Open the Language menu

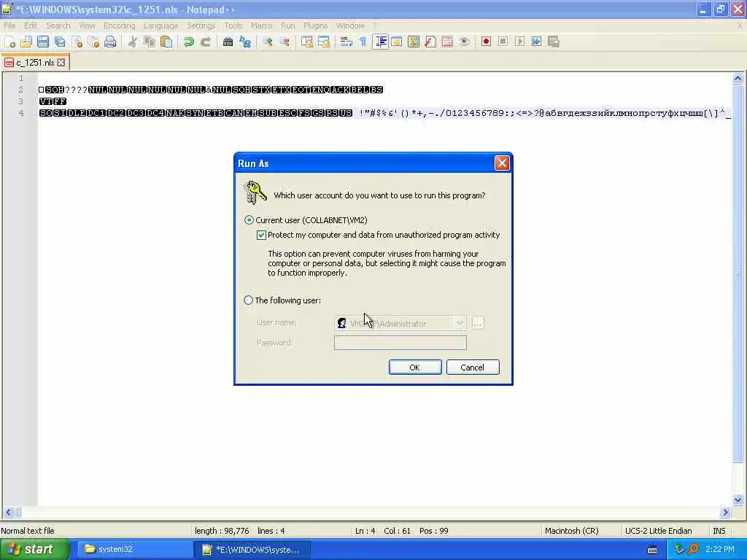coord(160,26)
